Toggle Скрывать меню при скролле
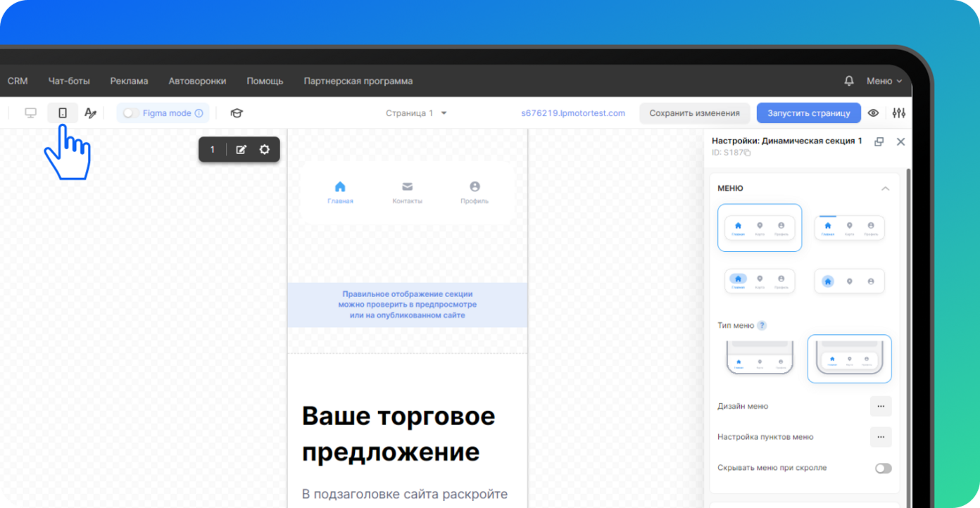980x508 pixels. point(883,468)
